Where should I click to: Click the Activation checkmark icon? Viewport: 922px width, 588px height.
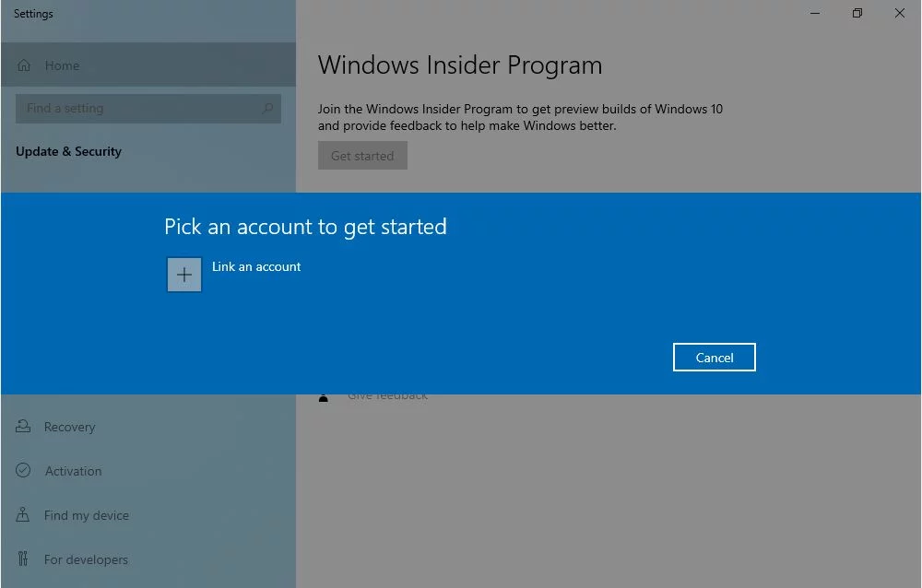coord(23,470)
